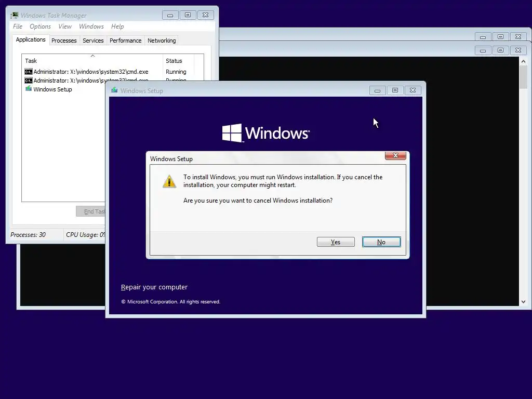Screen dimensions: 532x399
Task: Click the Microsoft Corporation copyright text
Action: (170, 302)
